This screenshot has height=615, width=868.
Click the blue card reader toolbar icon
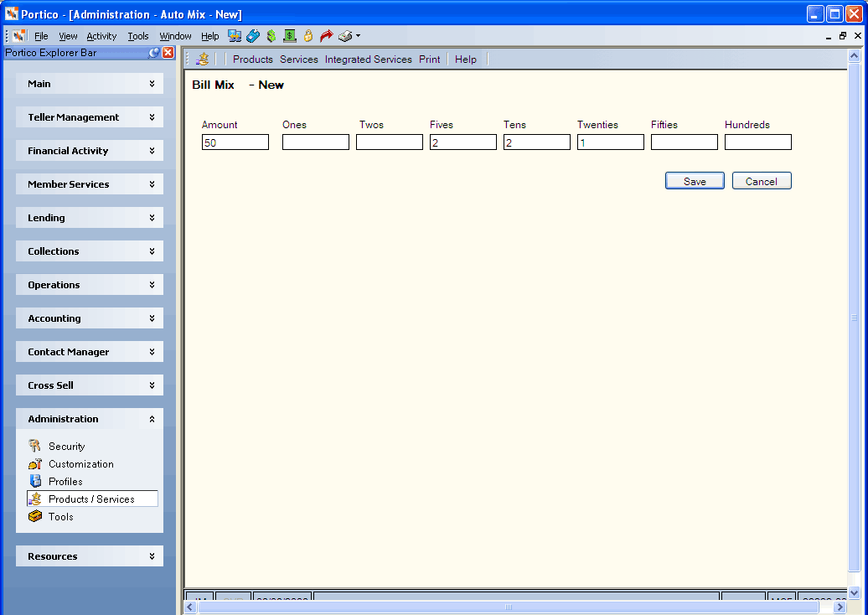(253, 36)
